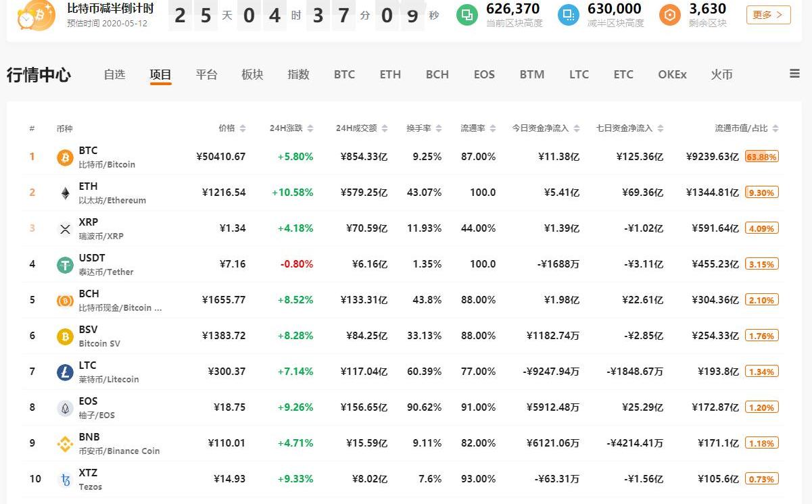Open the 指数 tab

[298, 74]
